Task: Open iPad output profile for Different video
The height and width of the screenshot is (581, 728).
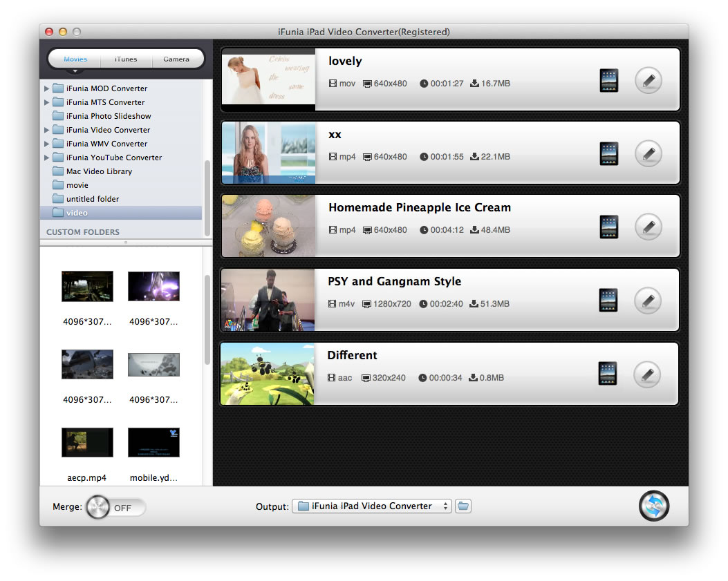Action: pyautogui.click(x=607, y=374)
